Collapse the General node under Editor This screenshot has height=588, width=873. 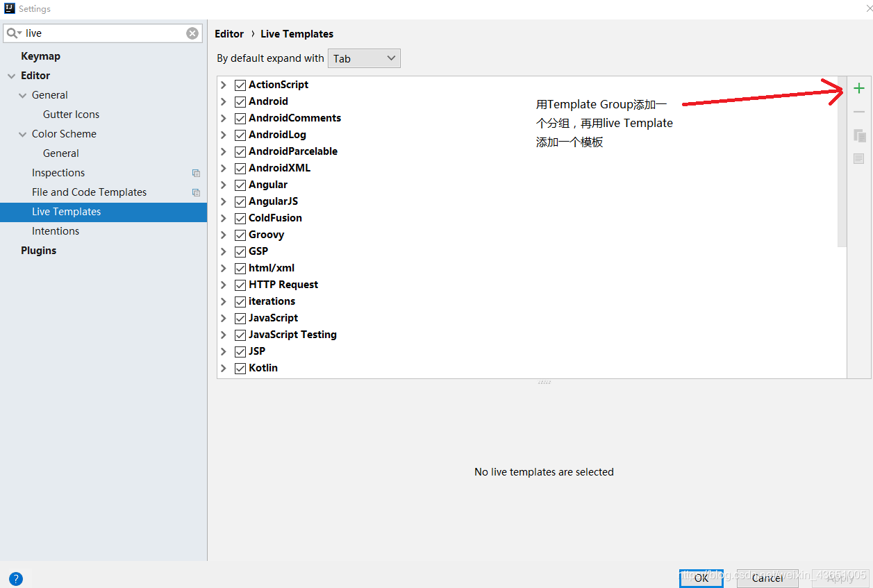coord(23,95)
